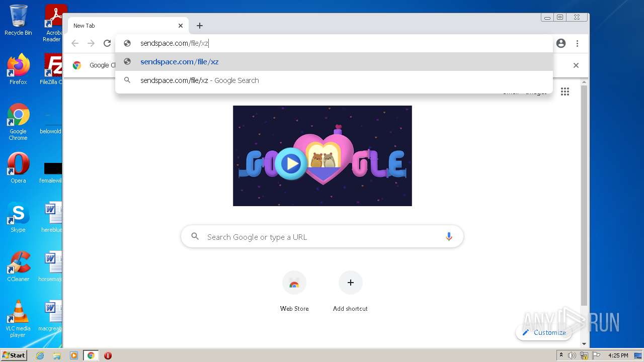Viewport: 644px width, 362px height.
Task: Play the Google Doodle animation
Action: coord(291,163)
